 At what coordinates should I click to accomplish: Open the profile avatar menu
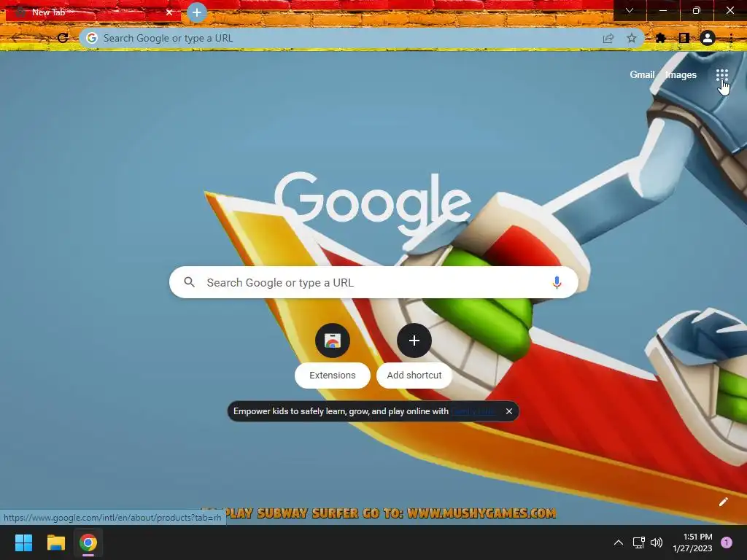click(x=708, y=38)
